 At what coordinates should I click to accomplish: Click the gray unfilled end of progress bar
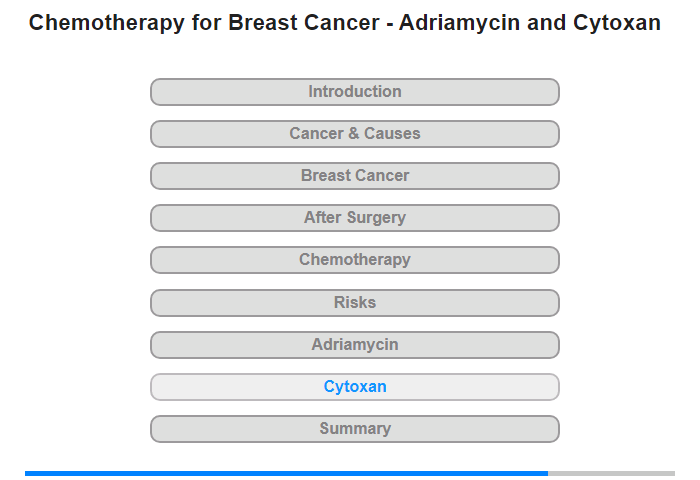click(611, 473)
